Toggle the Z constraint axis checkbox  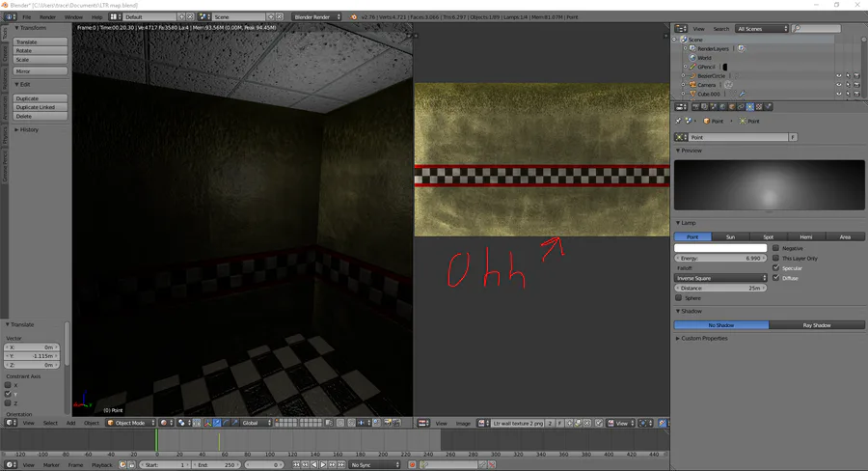(8, 403)
